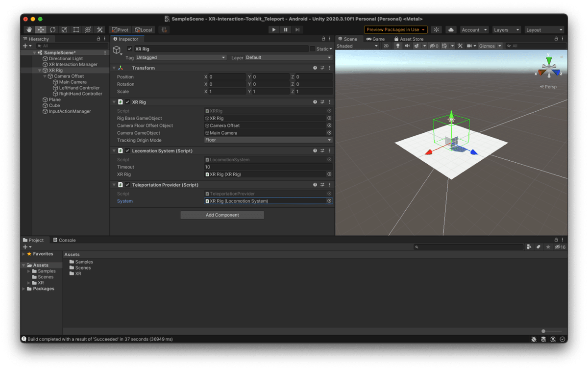The width and height of the screenshot is (588, 370).
Task: Toggle the 2D view mode button
Action: 386,46
